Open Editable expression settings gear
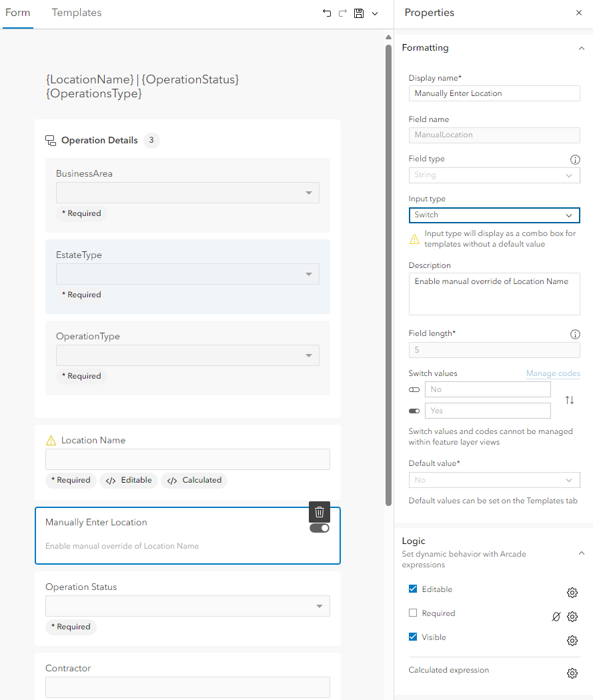This screenshot has height=700, width=593. [572, 593]
